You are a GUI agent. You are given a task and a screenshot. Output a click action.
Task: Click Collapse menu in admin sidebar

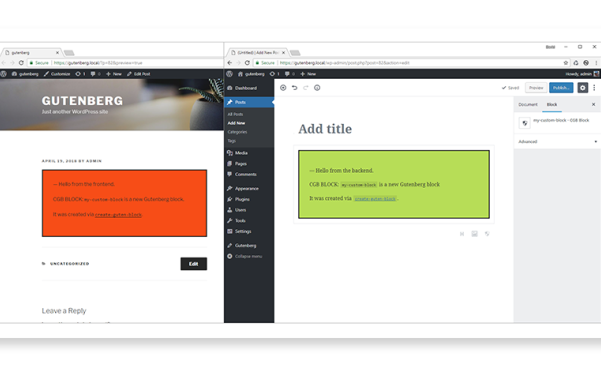pyautogui.click(x=249, y=256)
